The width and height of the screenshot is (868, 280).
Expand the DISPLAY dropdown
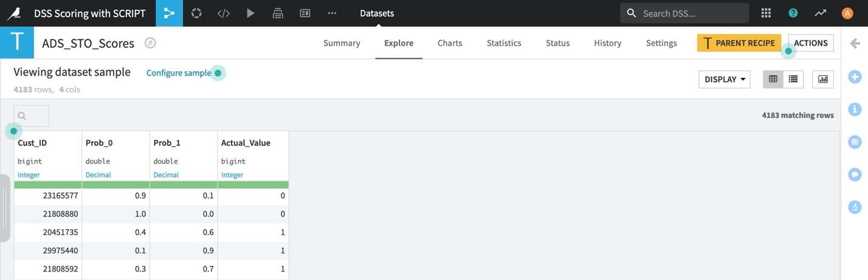pyautogui.click(x=725, y=79)
